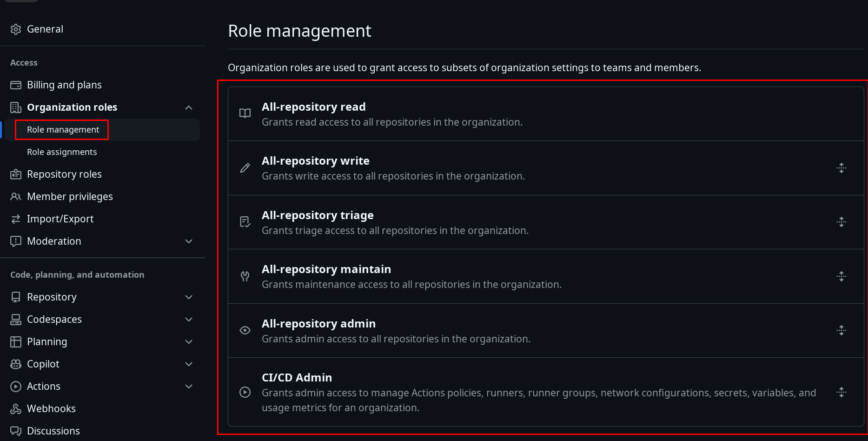Open the Role assignments page
Image resolution: width=868 pixels, height=441 pixels.
62,152
